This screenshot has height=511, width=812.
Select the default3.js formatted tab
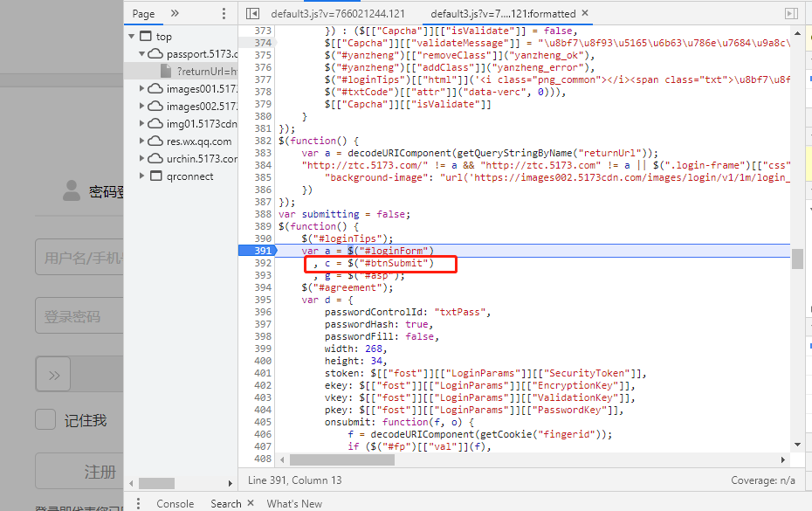503,14
